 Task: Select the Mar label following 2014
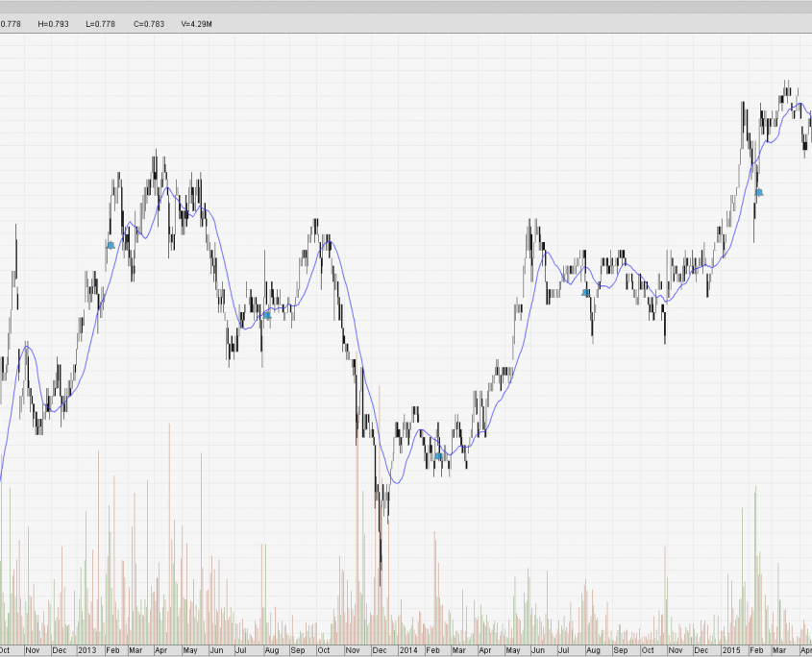(x=461, y=650)
